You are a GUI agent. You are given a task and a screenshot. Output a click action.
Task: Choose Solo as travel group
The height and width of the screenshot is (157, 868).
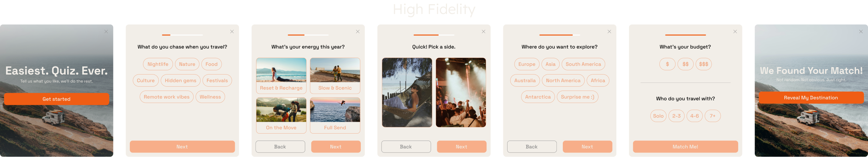658,116
